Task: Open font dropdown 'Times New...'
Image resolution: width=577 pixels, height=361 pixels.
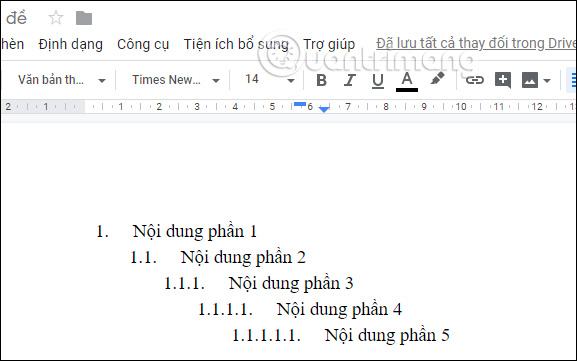Action: pyautogui.click(x=176, y=80)
